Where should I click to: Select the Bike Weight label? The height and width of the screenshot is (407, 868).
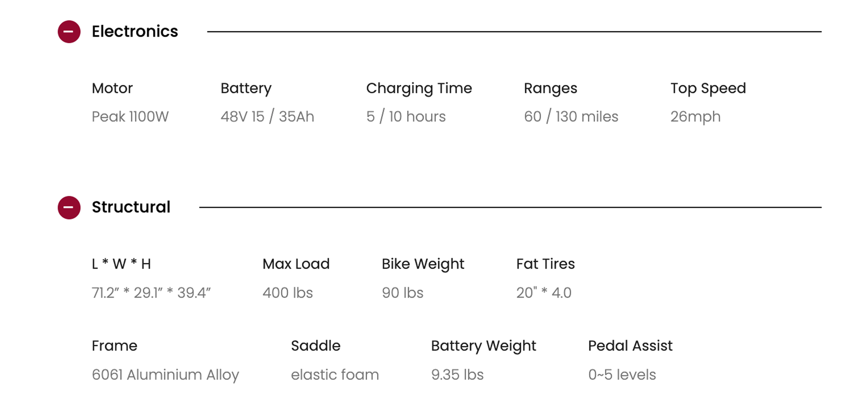423,264
